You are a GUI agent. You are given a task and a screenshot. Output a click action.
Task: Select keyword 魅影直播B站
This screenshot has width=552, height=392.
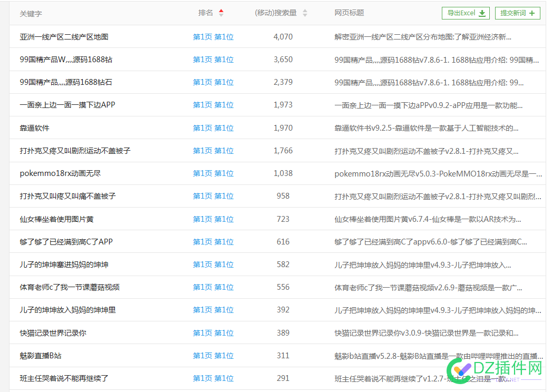point(41,356)
